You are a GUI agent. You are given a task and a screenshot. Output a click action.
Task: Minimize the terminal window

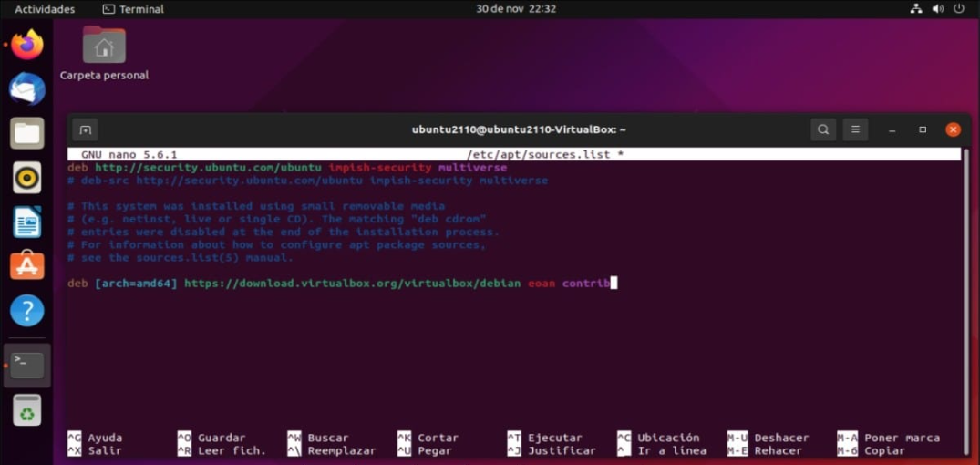coord(892,130)
